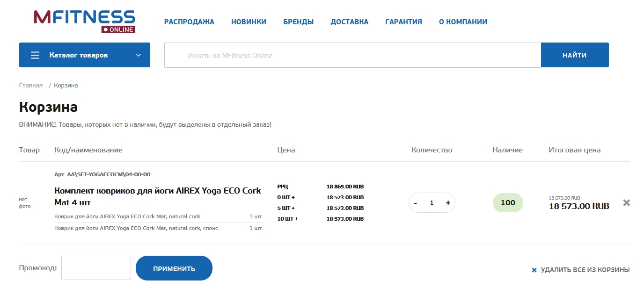Decrease quantity with the minus button

(416, 203)
